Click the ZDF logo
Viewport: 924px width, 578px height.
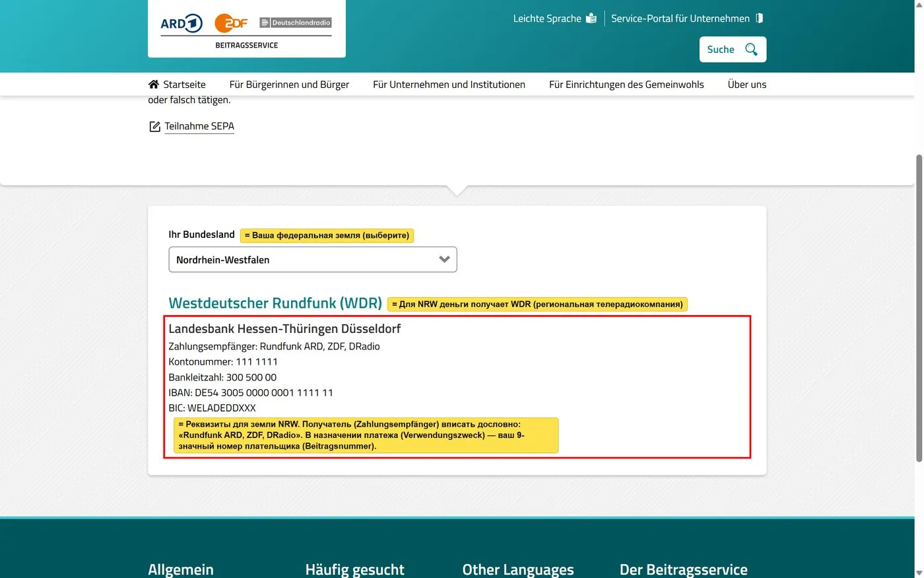[231, 23]
